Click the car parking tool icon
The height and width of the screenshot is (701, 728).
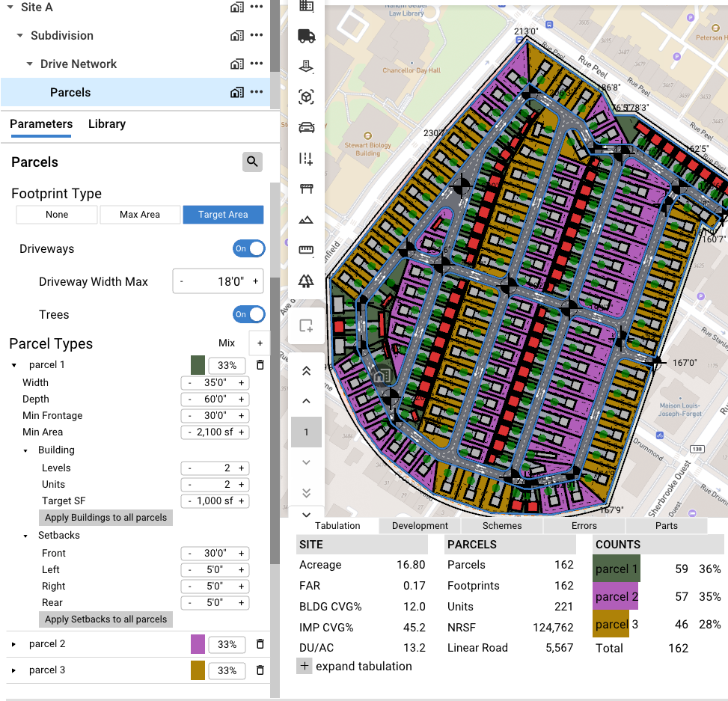click(x=307, y=127)
